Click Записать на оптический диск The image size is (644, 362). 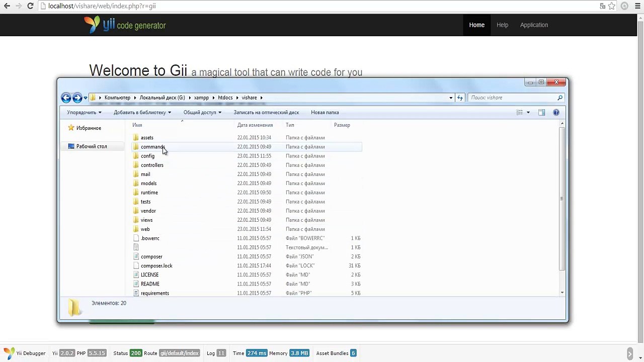click(x=266, y=113)
